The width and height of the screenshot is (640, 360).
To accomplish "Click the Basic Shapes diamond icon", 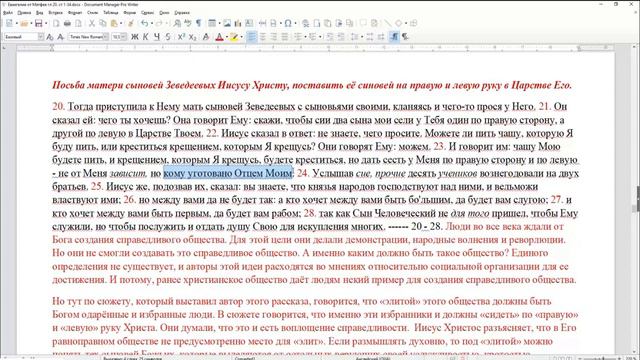I will (399, 24).
